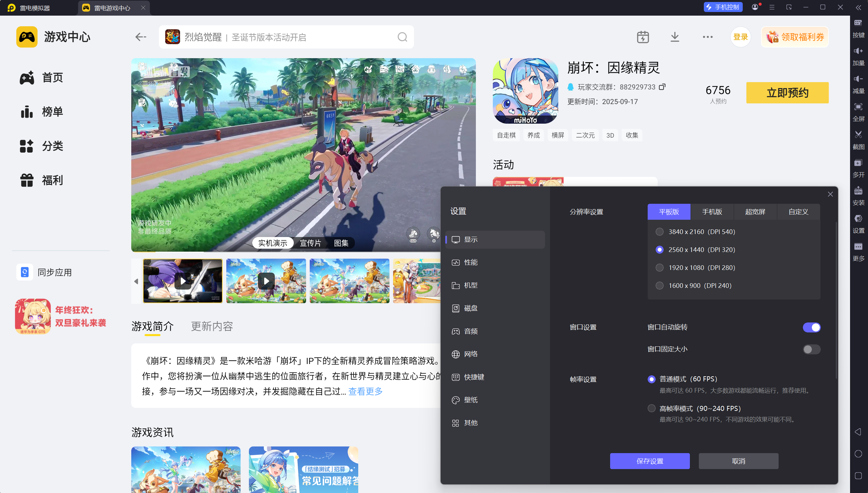Click the 查看更多 link
Screen dimensions: 868x493
[x=366, y=391]
